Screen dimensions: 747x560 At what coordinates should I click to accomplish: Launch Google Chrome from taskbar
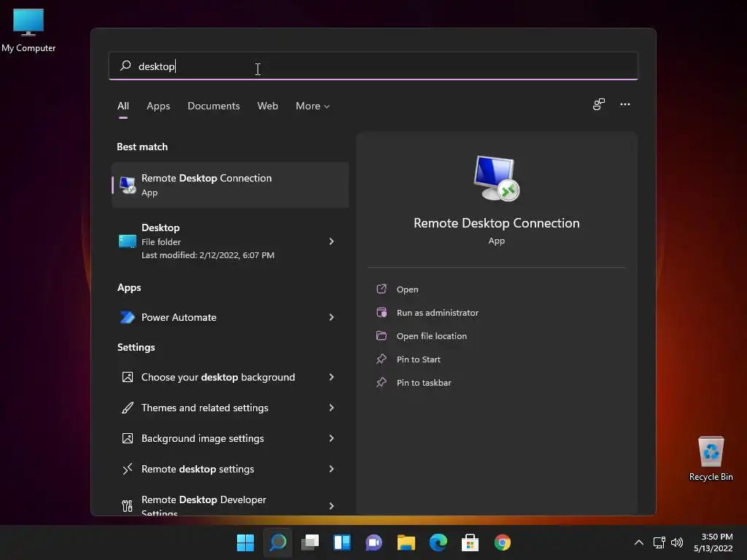(x=502, y=542)
